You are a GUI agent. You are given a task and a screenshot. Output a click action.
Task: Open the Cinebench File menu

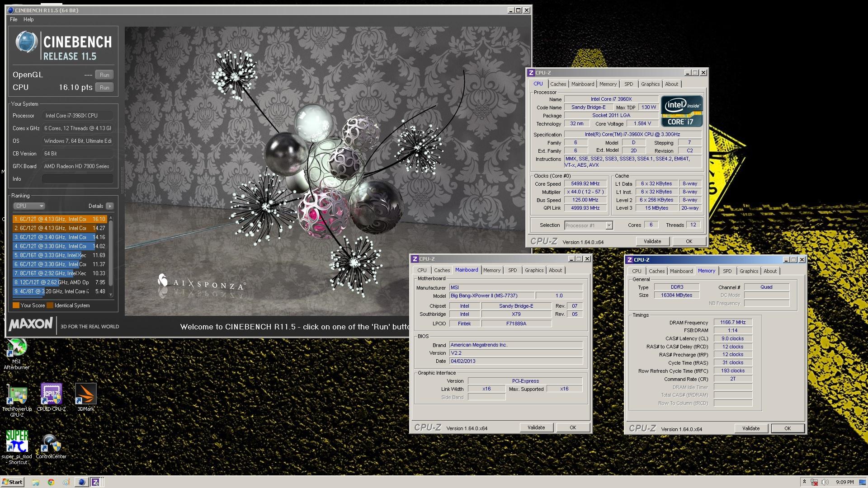14,19
